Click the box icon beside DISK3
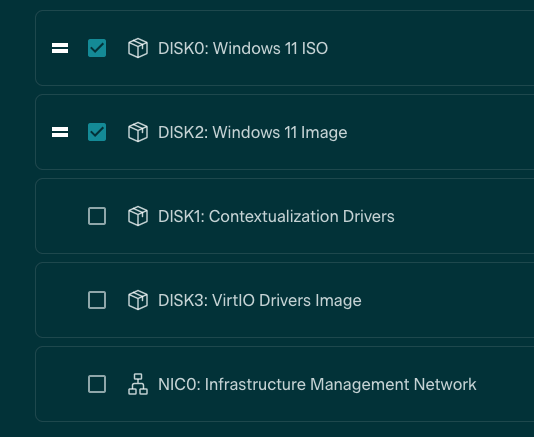Image resolution: width=534 pixels, height=437 pixels. coord(138,300)
